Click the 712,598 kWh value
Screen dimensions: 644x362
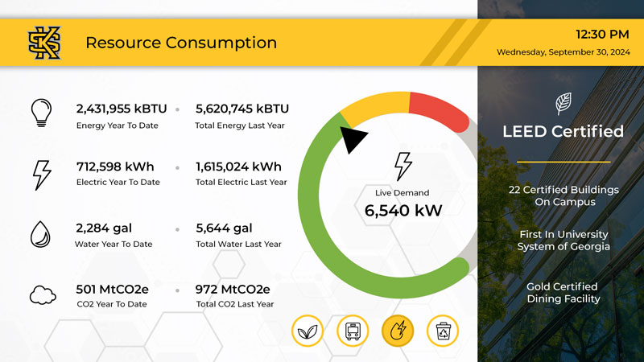[115, 167]
